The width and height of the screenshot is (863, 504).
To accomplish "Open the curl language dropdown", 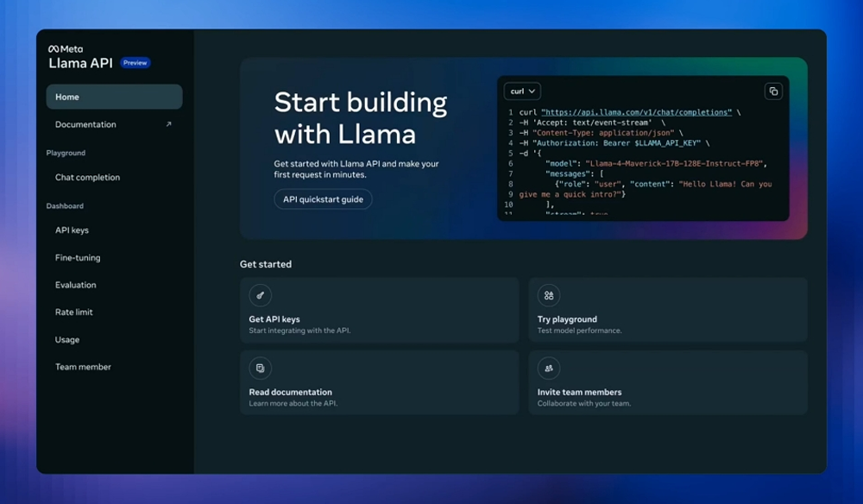I will 522,91.
